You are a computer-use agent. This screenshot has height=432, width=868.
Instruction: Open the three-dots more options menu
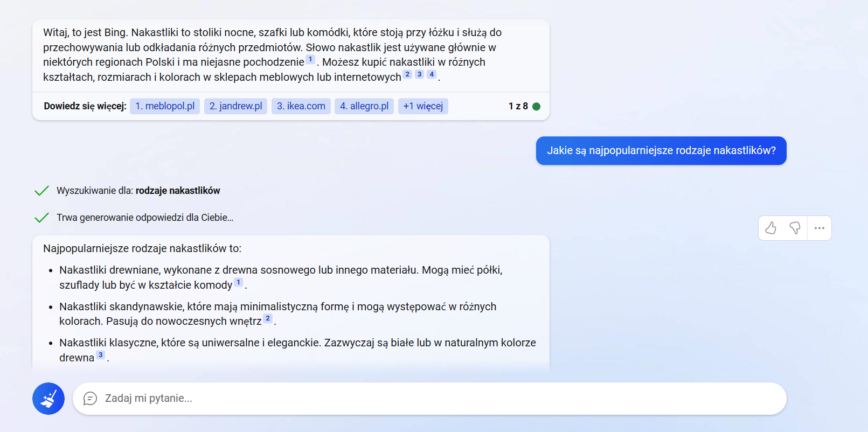coord(820,228)
